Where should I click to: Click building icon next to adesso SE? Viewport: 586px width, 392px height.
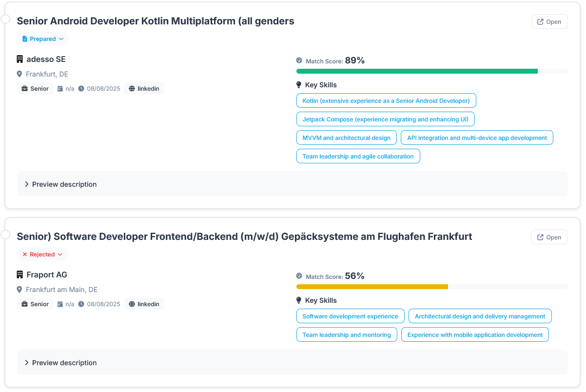tap(20, 59)
